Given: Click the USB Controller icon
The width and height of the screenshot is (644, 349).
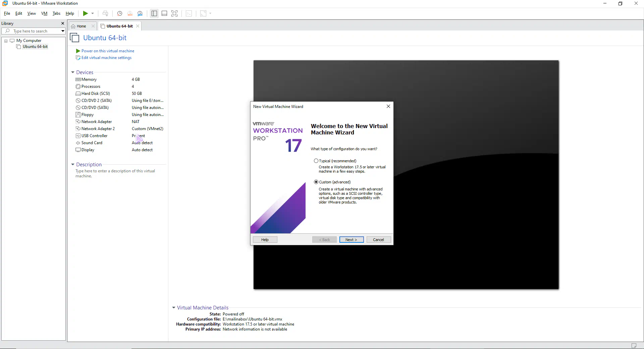Looking at the screenshot, I should (78, 136).
